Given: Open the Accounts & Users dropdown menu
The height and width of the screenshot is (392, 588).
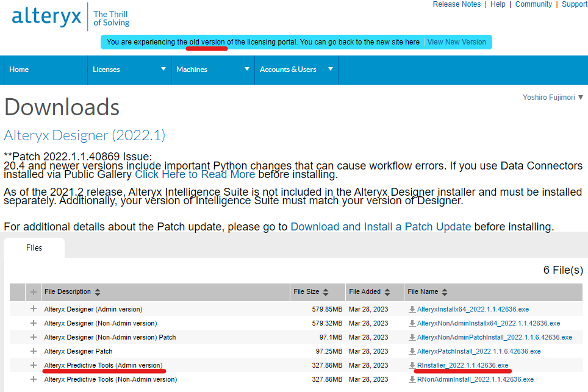Looking at the screenshot, I should point(296,69).
